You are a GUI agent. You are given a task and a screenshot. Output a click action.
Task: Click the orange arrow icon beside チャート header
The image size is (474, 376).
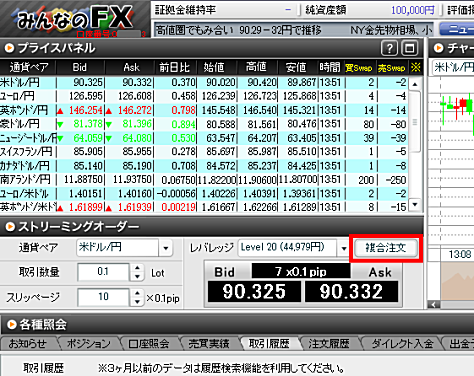438,48
